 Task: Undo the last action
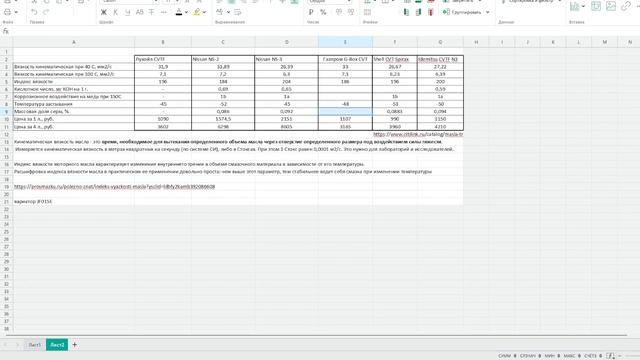34,12
